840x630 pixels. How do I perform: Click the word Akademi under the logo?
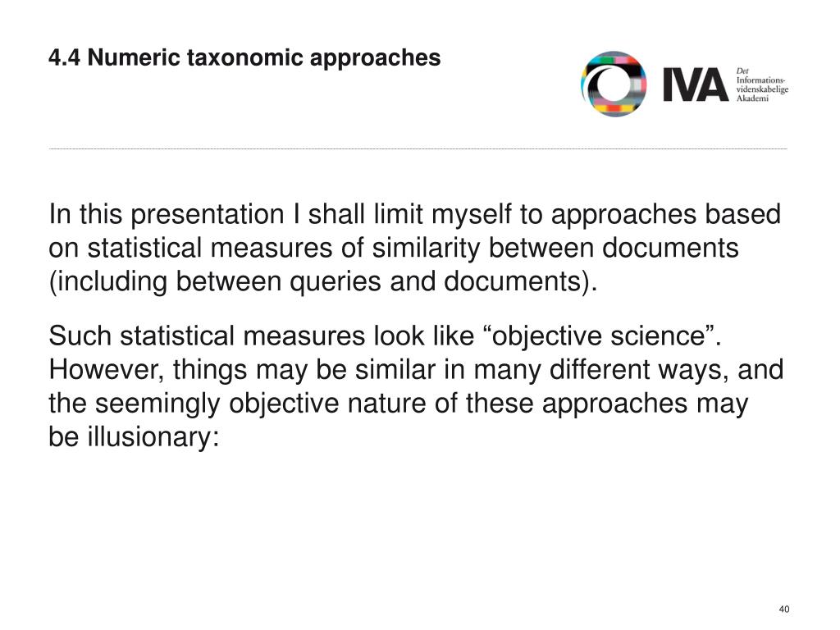tap(752, 98)
